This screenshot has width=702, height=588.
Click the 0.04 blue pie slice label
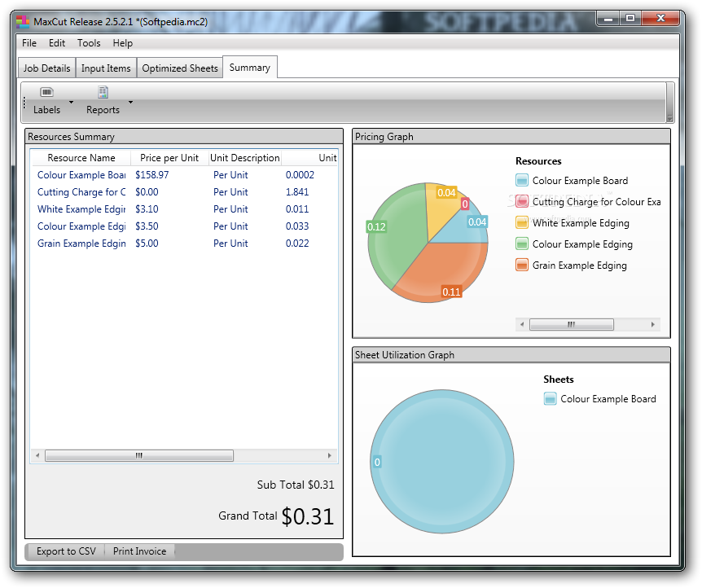tap(477, 222)
